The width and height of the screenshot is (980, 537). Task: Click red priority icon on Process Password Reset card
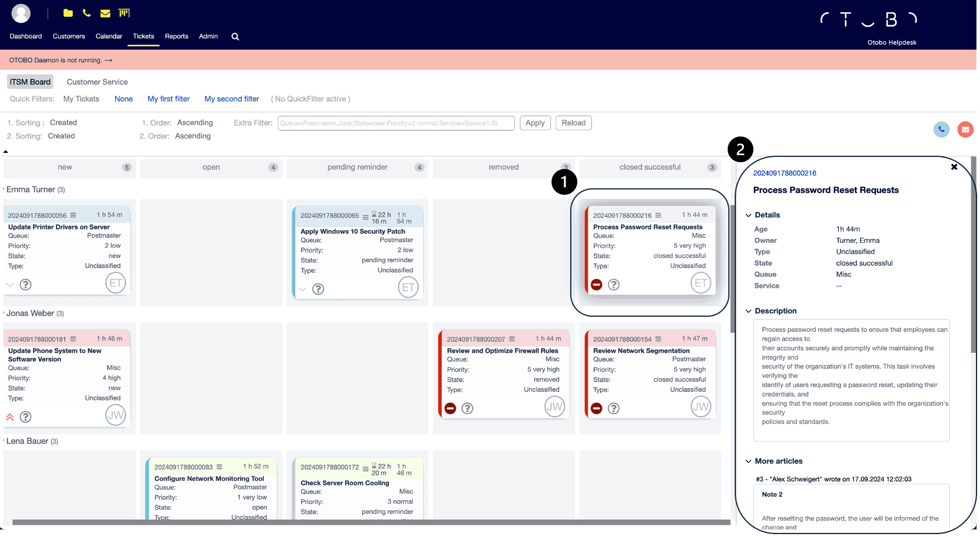tap(596, 285)
